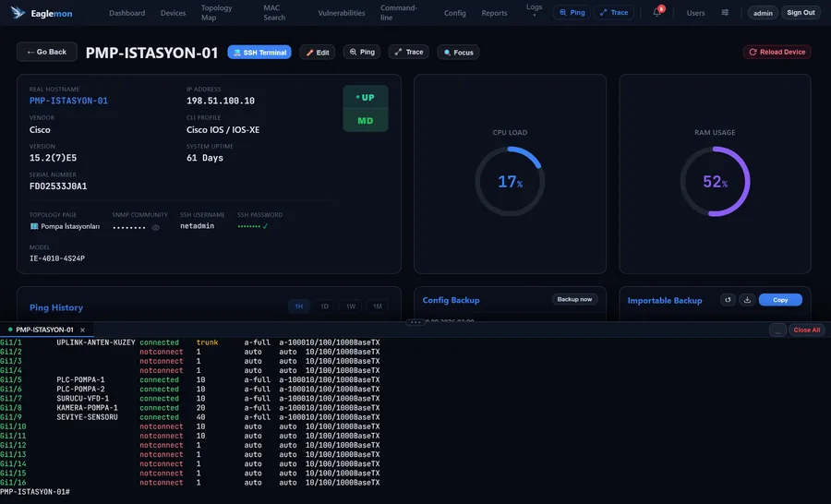The image size is (831, 504).
Task: Select the 1H ping history range
Action: click(x=299, y=306)
